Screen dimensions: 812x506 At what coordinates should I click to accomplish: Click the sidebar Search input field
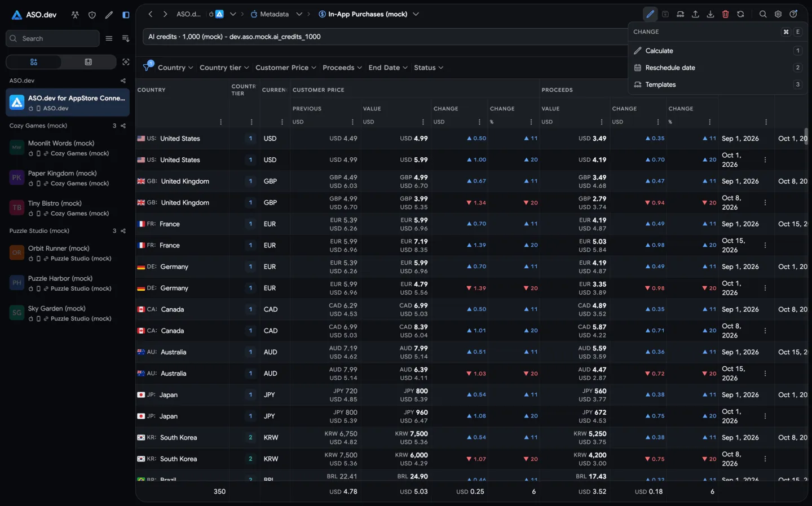[52, 38]
